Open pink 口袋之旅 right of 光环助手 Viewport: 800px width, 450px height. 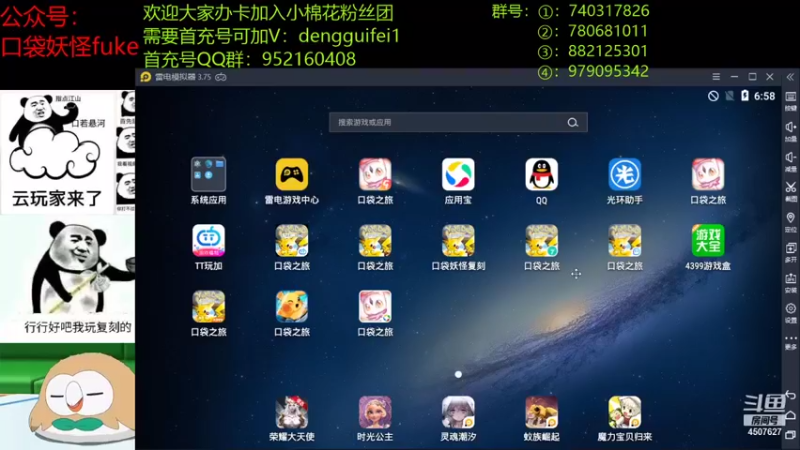tap(708, 174)
